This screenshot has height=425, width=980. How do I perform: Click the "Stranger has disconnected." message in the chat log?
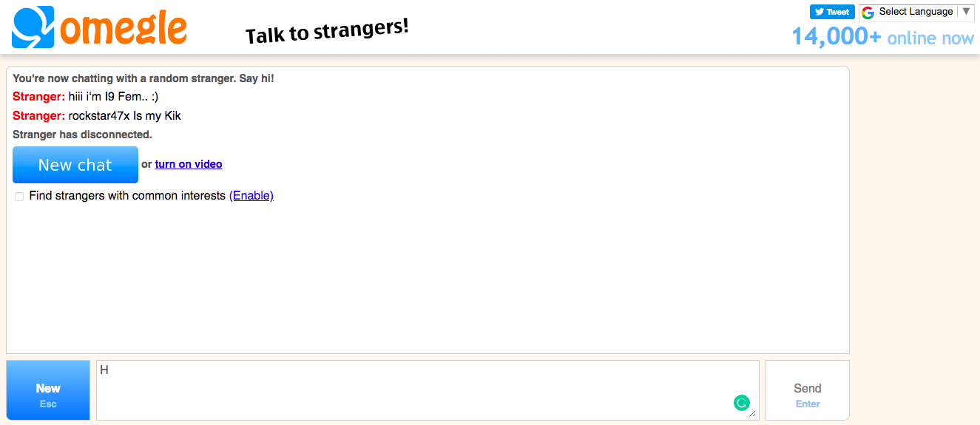(82, 135)
